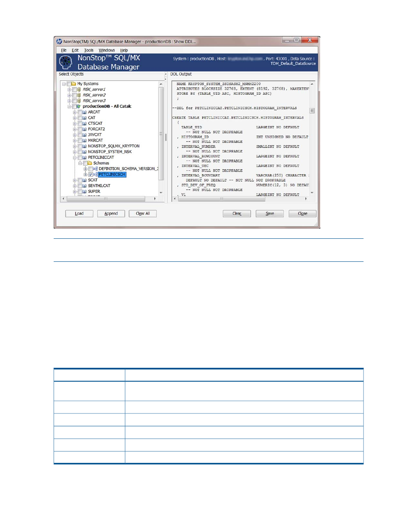Open the Windows menu
This screenshot has width=400, height=532.
click(106, 50)
